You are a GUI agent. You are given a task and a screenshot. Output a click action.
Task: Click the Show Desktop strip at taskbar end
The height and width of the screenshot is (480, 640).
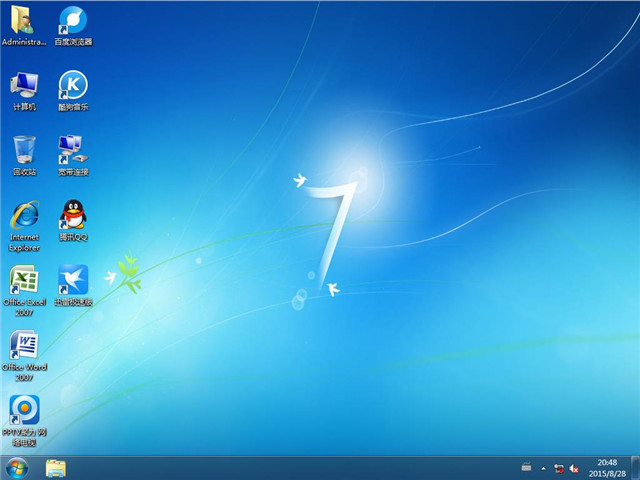tap(636, 468)
